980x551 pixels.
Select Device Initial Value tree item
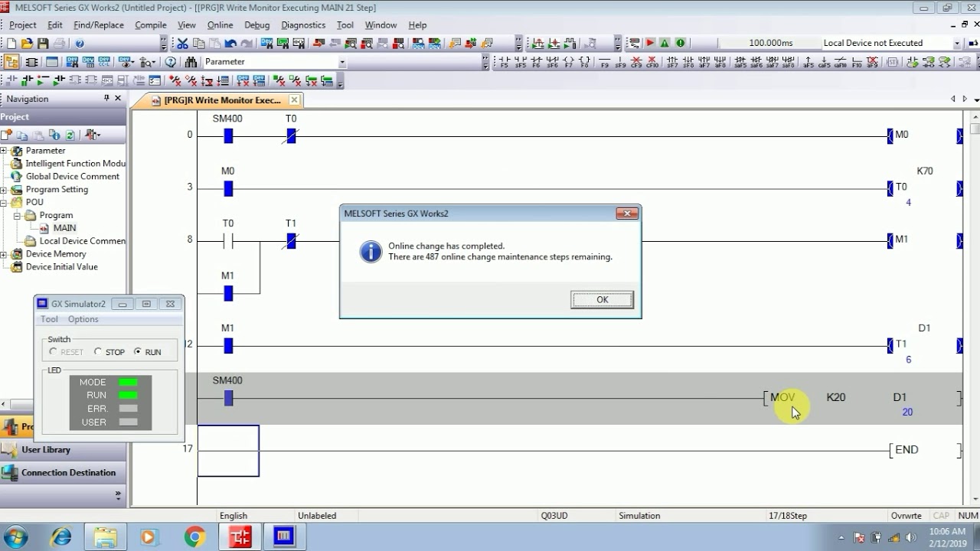(x=61, y=267)
